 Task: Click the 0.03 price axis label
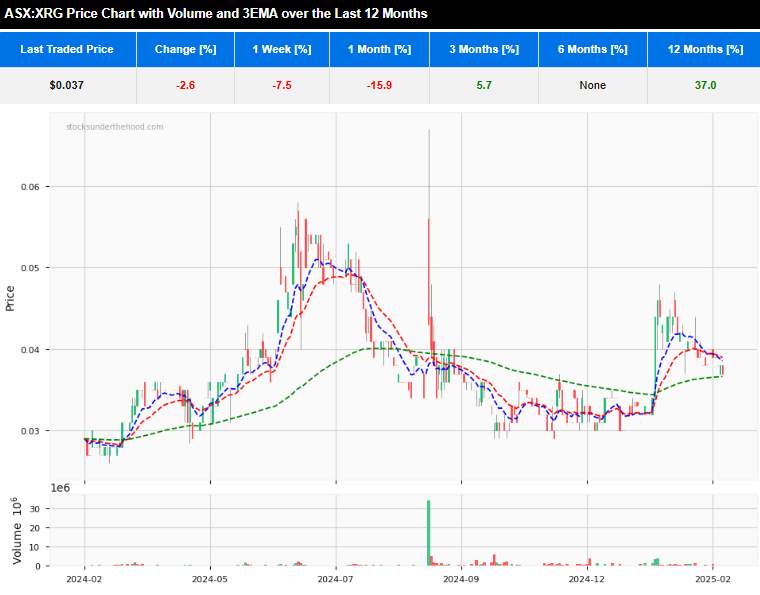(x=30, y=431)
